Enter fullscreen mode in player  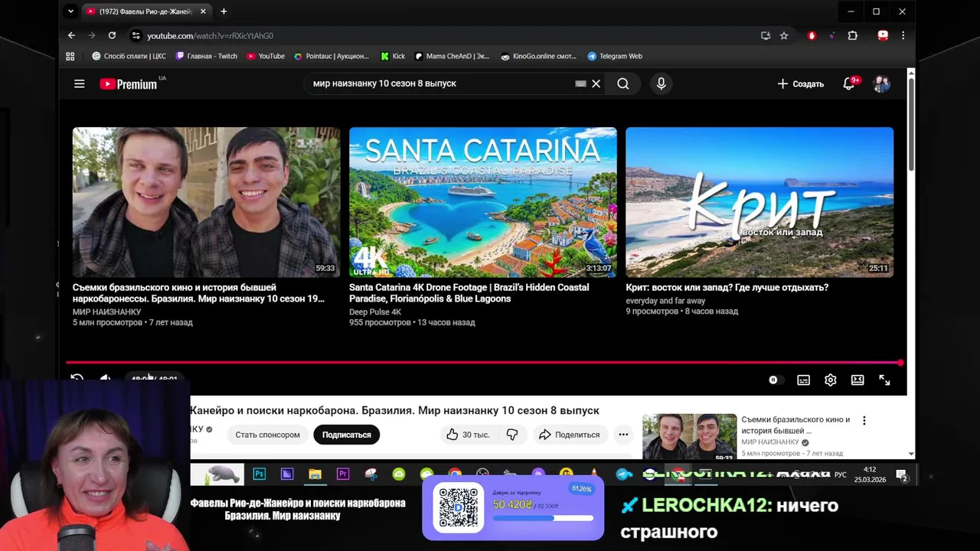click(884, 380)
